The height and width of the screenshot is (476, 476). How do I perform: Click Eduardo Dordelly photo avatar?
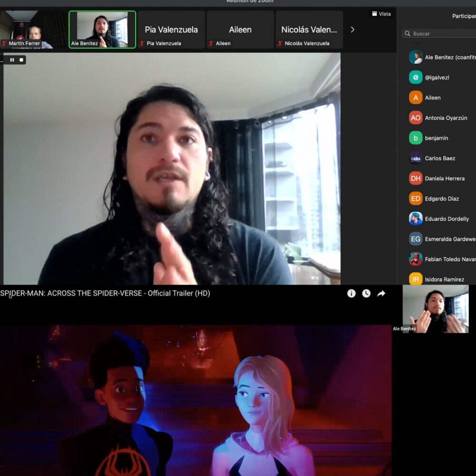tap(416, 219)
